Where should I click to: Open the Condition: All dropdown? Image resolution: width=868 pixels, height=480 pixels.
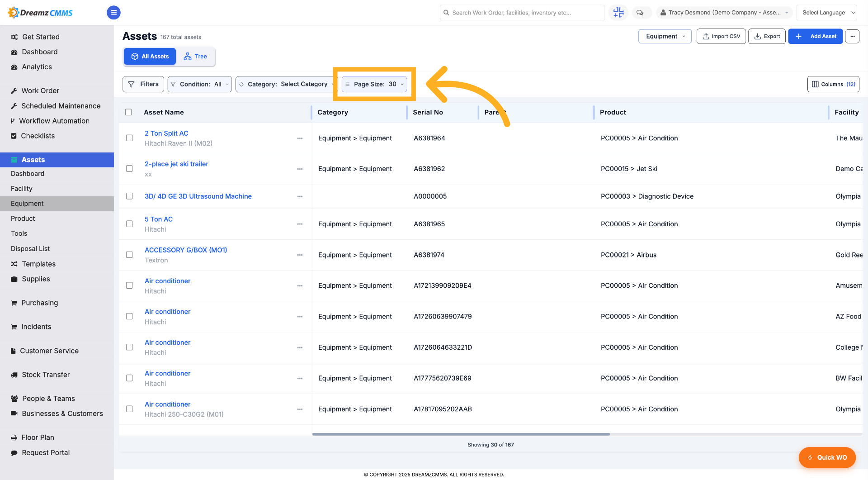pos(199,84)
